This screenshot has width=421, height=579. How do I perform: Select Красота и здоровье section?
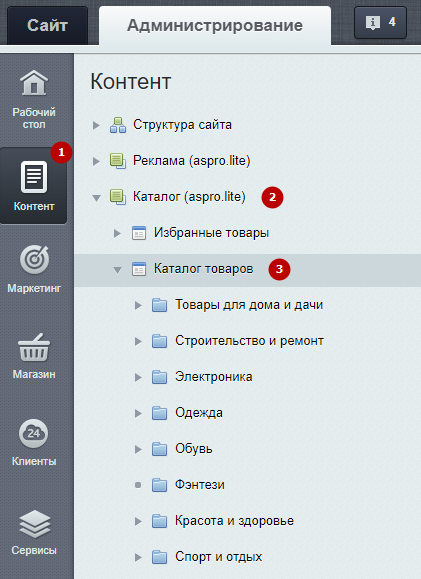point(235,521)
